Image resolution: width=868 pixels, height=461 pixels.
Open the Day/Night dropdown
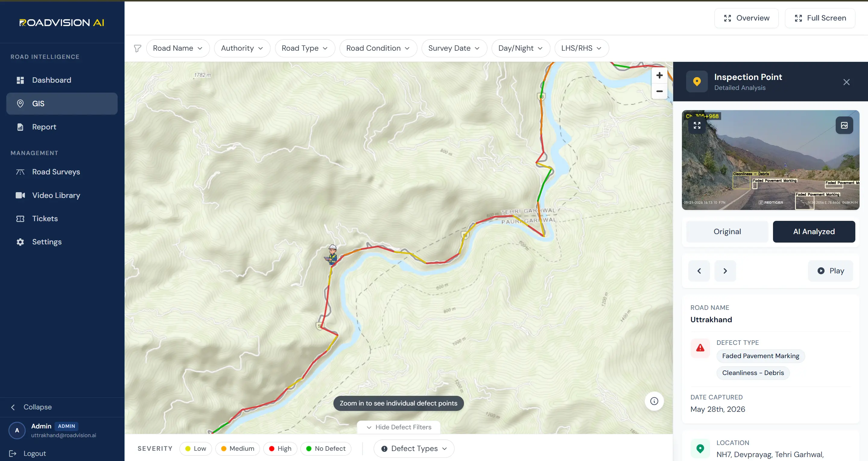[521, 48]
